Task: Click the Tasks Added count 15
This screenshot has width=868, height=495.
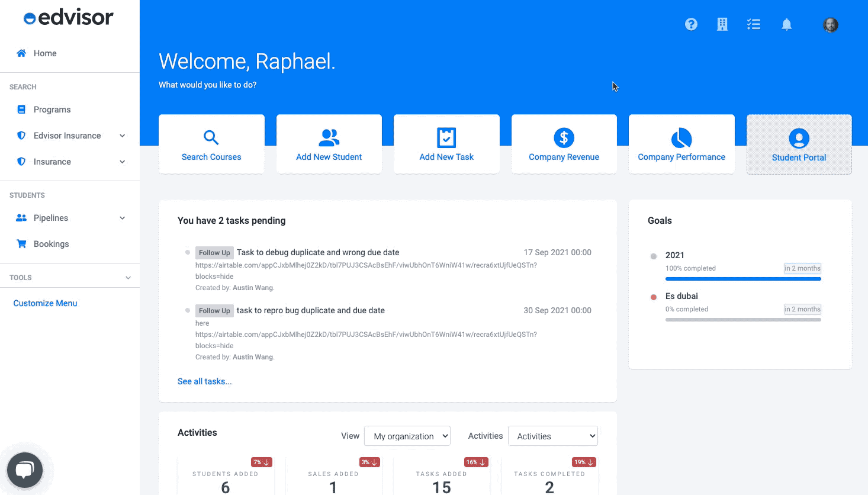Action: 442,487
